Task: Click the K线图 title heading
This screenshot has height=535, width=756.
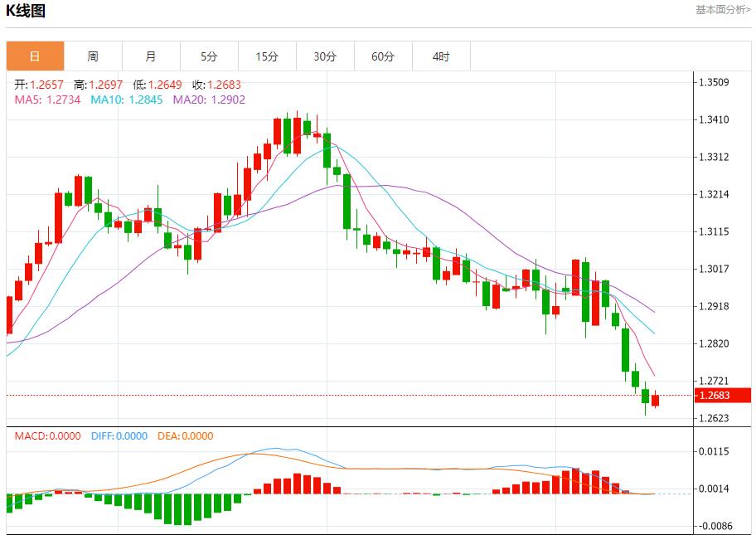Action: 27,12
